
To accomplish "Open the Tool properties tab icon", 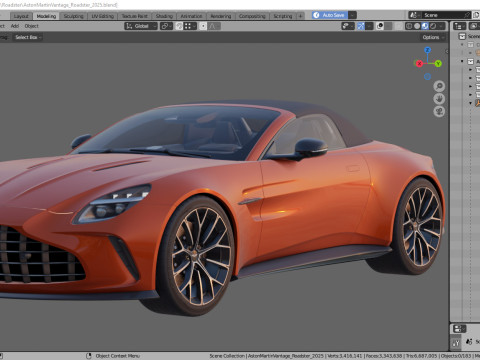I will point(456,342).
